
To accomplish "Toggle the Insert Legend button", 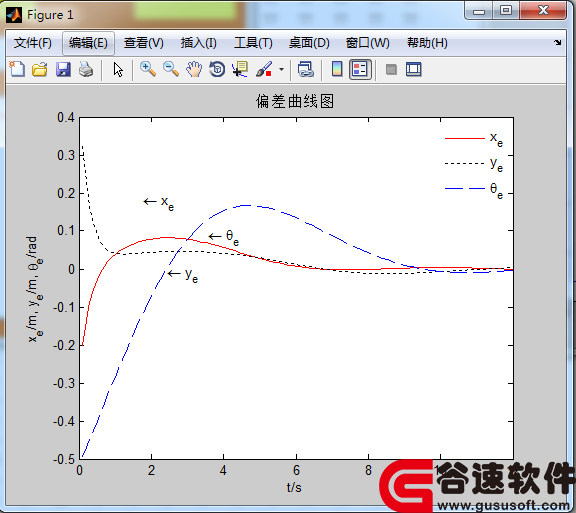I will point(360,69).
